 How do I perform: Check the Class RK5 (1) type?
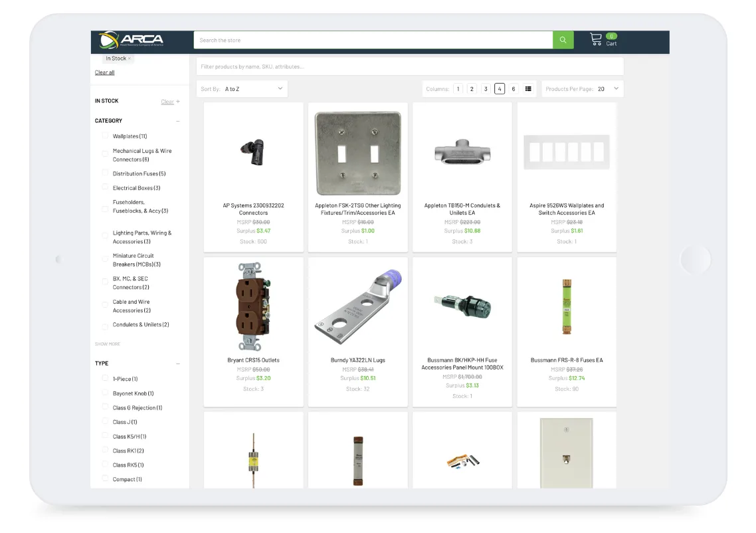pyautogui.click(x=105, y=465)
